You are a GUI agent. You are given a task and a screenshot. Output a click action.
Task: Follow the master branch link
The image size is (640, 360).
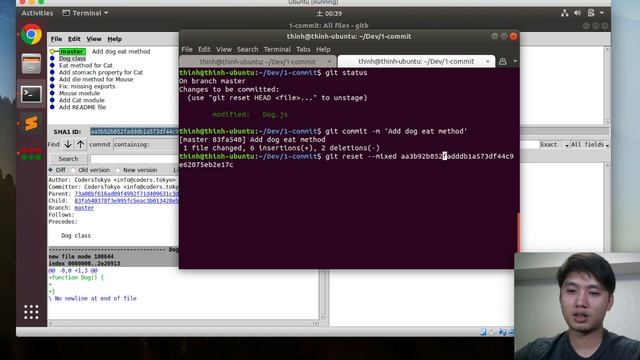(x=84, y=208)
